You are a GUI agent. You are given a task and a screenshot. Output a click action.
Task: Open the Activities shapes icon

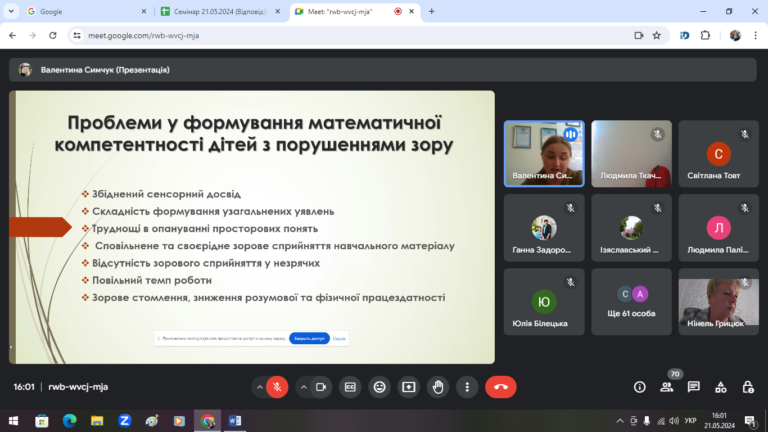pyautogui.click(x=720, y=387)
